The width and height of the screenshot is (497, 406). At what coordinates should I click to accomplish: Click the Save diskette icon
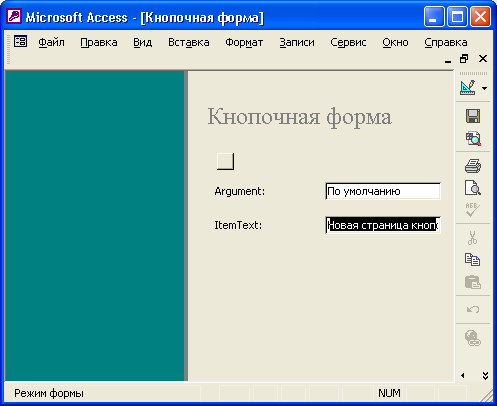point(473,116)
